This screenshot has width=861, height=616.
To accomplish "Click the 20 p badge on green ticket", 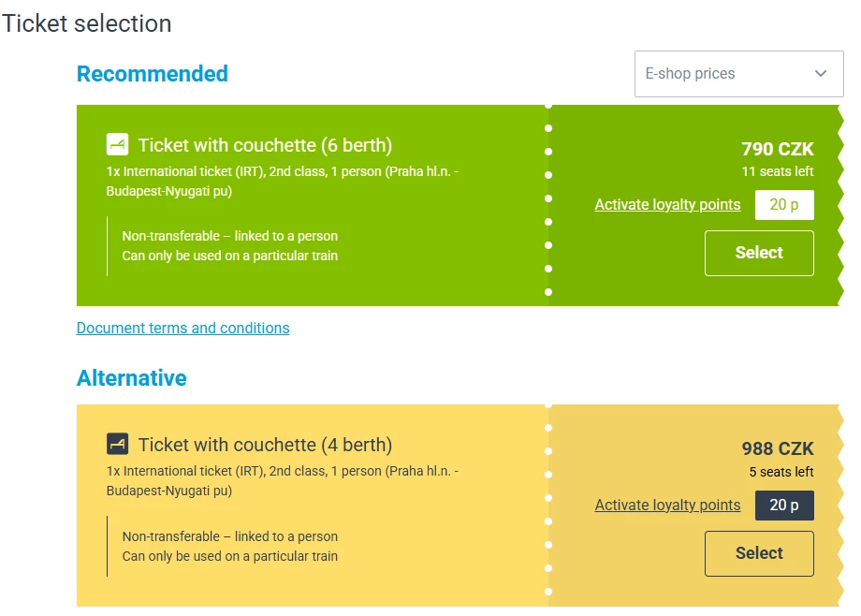I will tap(784, 205).
